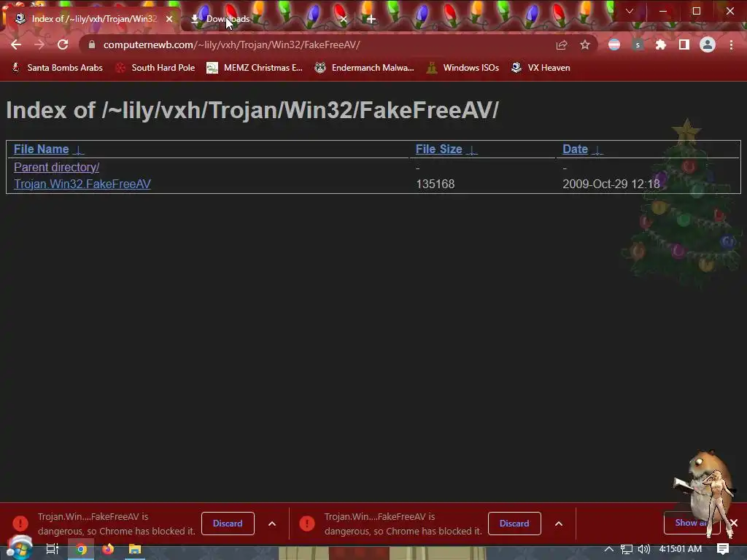747x560 pixels.
Task: Click descending arrow next to Date
Action: [x=597, y=150]
